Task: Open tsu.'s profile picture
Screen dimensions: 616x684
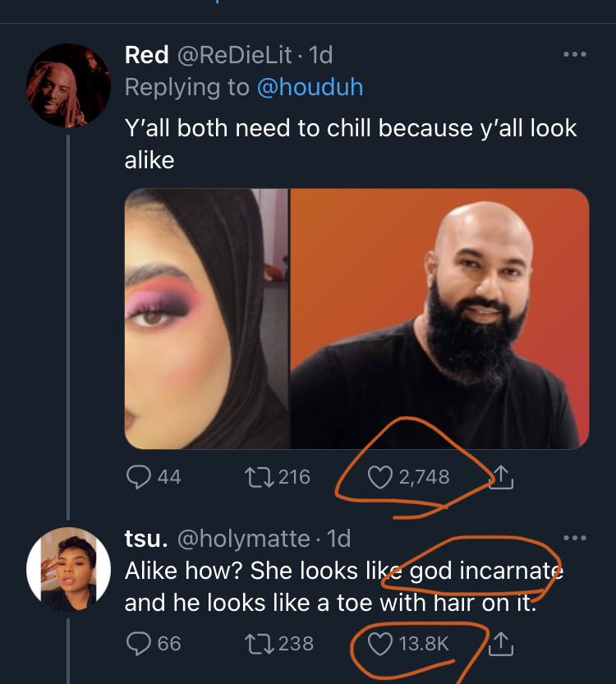Action: [68, 569]
